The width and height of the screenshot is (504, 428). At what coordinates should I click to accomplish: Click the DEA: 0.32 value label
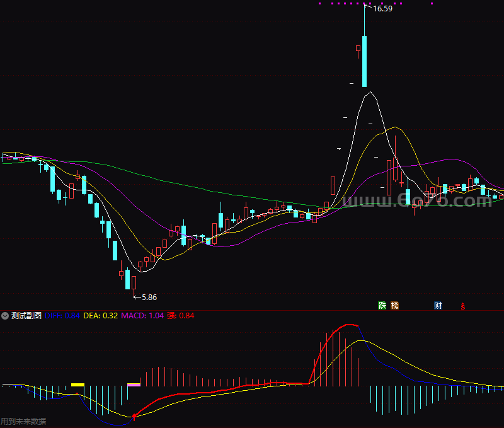click(x=101, y=316)
